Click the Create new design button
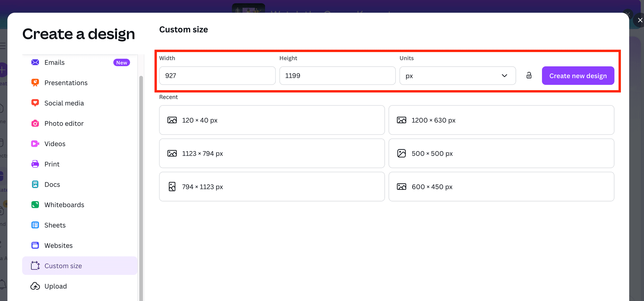Viewport: 644px width, 301px height. point(578,76)
